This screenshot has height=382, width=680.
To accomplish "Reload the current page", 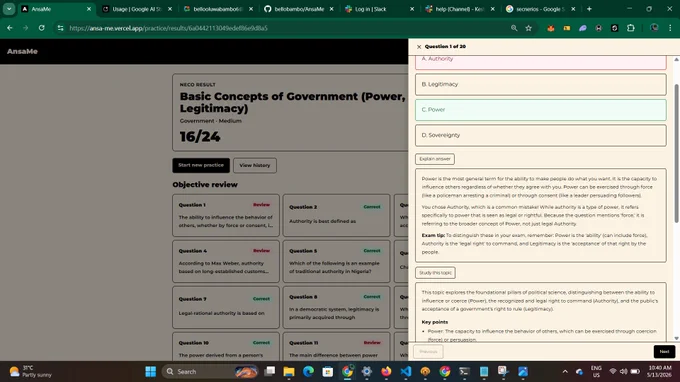I will click(42, 28).
